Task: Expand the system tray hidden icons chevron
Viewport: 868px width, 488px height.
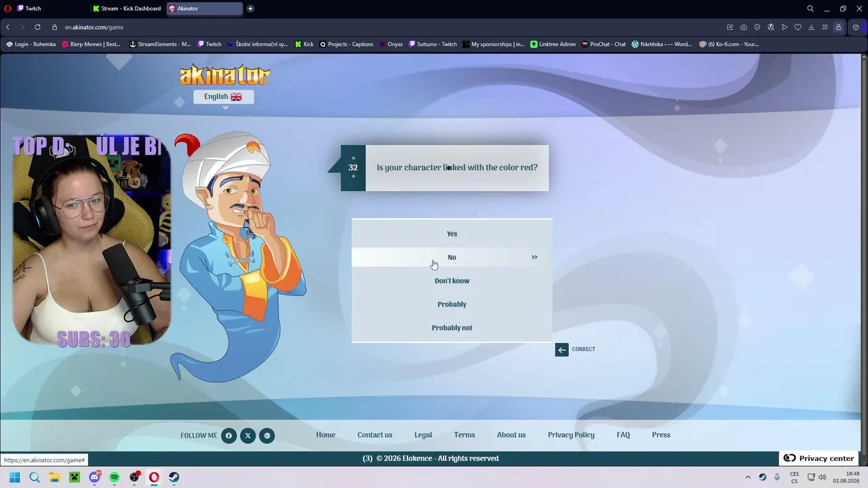Action: 748,477
